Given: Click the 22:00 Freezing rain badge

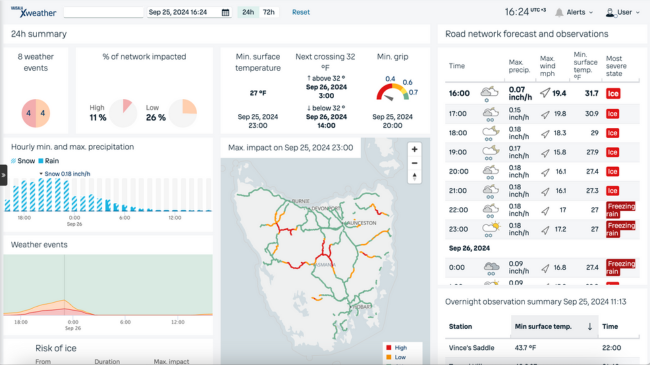Looking at the screenshot, I should point(621,210).
